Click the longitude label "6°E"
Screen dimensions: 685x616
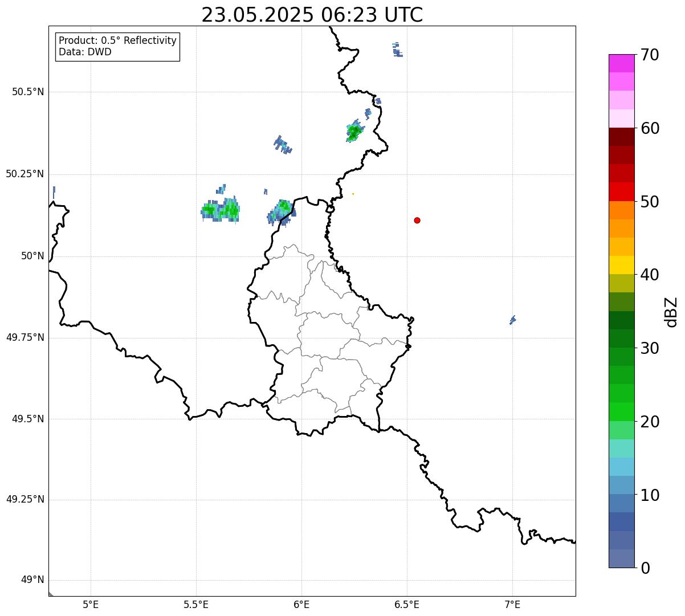[301, 605]
